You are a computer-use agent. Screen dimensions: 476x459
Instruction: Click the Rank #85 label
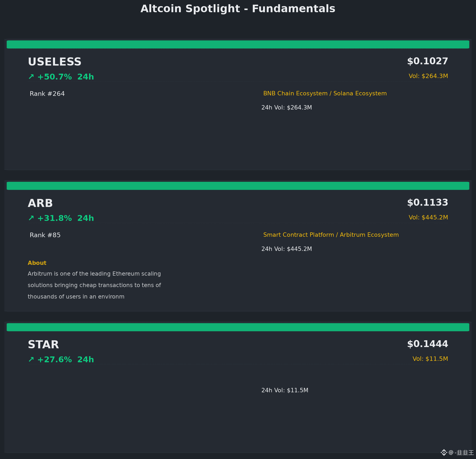[45, 235]
